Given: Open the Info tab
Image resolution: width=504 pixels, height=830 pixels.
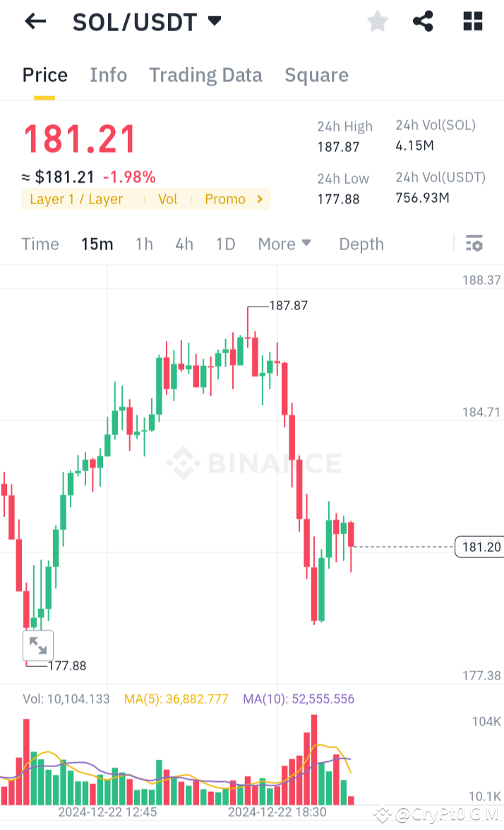Looking at the screenshot, I should pos(108,75).
